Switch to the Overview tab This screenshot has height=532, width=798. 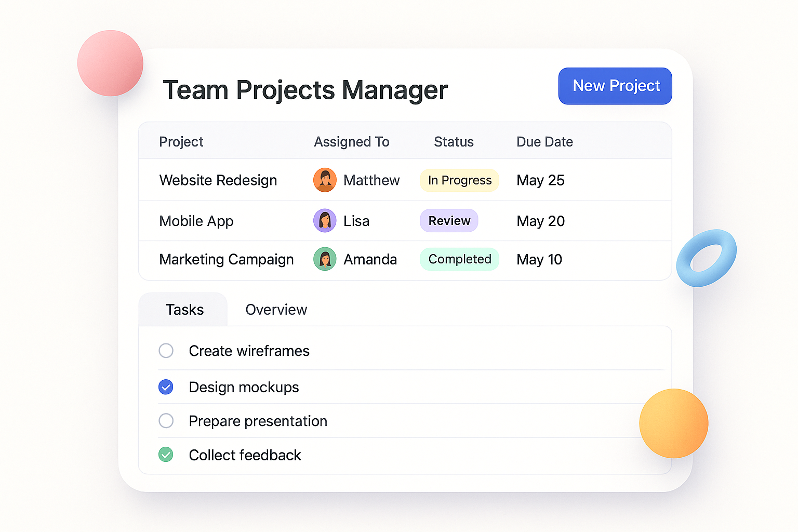[276, 310]
